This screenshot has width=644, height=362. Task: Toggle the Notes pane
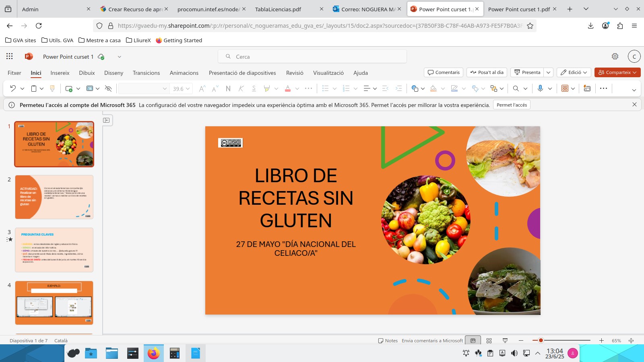(388, 341)
